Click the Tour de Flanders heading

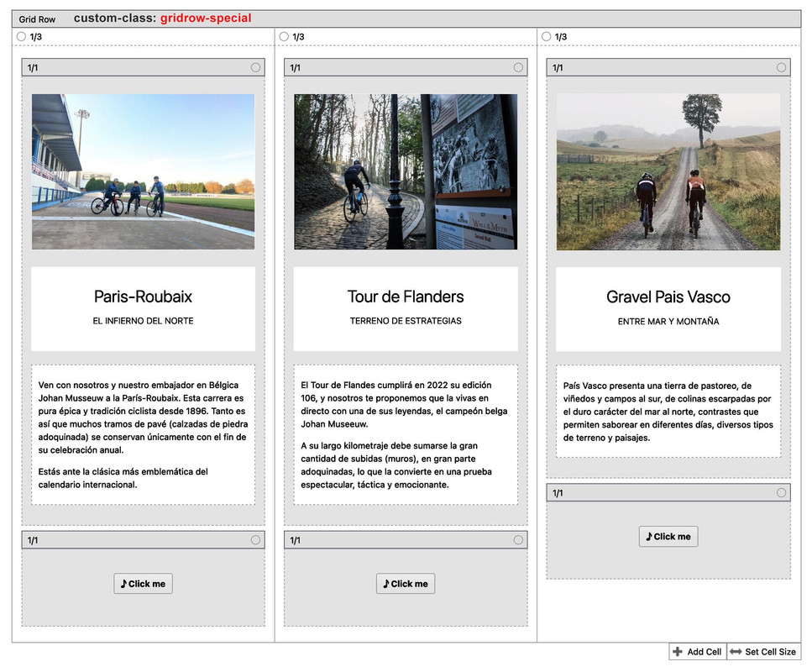[x=406, y=297]
